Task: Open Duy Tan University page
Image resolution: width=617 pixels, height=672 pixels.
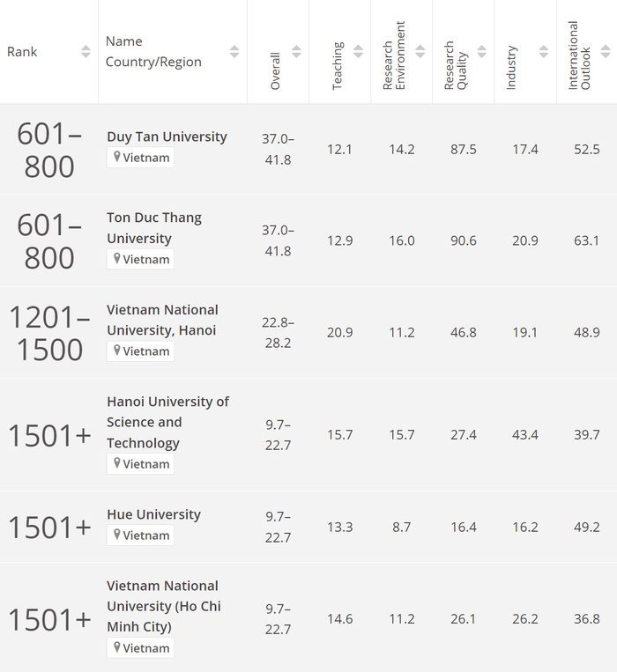Action: [x=167, y=137]
